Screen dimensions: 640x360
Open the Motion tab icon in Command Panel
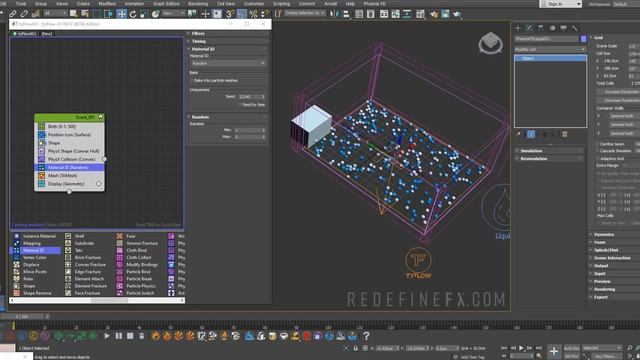coord(552,28)
